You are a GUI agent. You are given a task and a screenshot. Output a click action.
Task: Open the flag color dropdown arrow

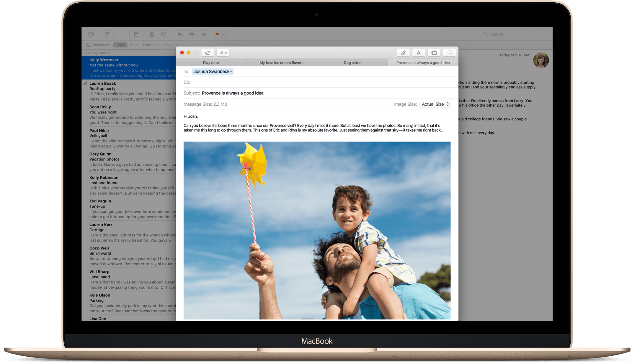[224, 35]
